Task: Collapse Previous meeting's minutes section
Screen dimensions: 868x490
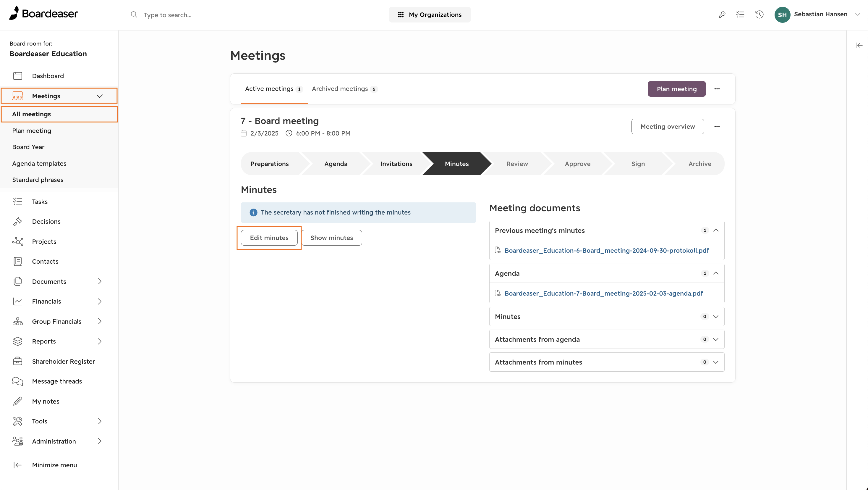Action: [x=716, y=230]
